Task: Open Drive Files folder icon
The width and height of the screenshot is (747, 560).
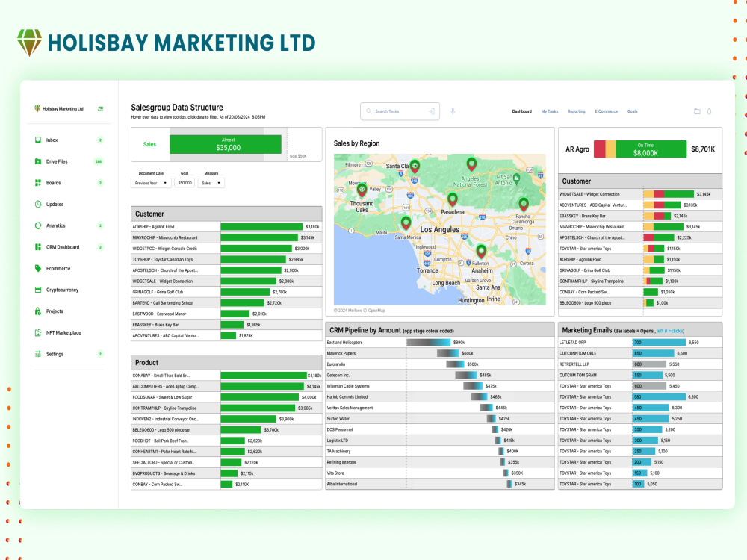Action: point(38,161)
